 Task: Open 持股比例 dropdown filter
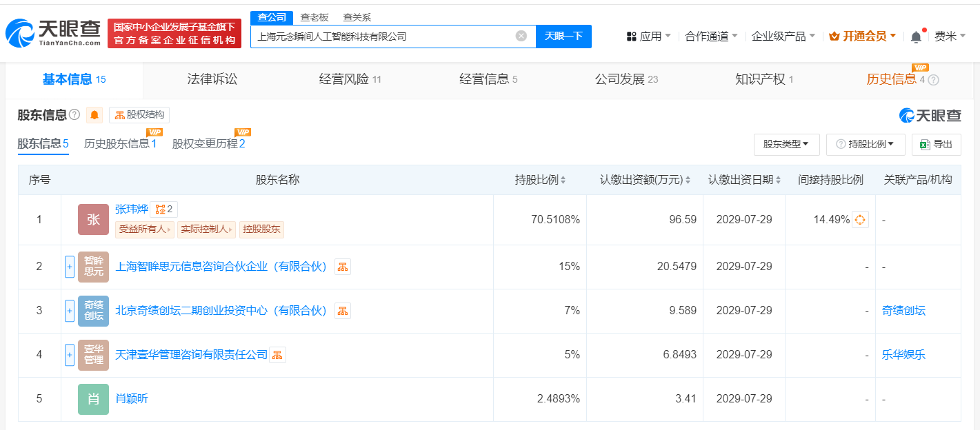pyautogui.click(x=865, y=144)
